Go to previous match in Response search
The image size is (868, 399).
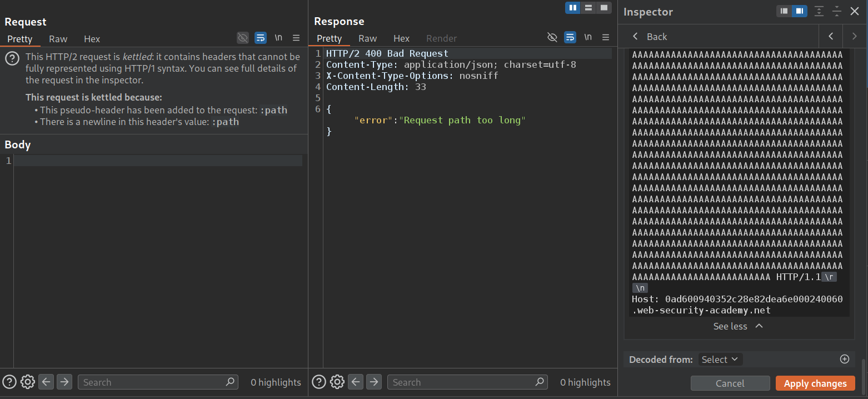[356, 382]
